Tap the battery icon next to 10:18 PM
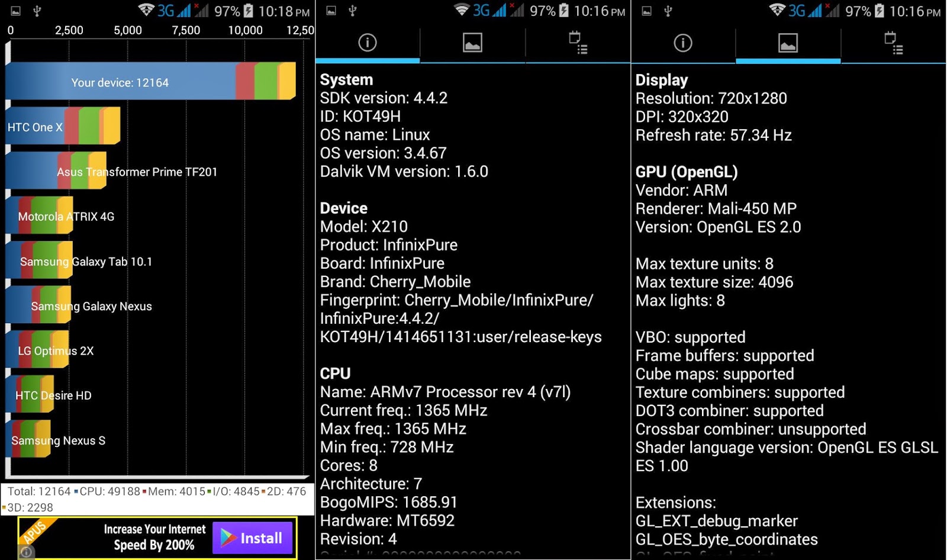Screen dimensions: 947x560 249,11
